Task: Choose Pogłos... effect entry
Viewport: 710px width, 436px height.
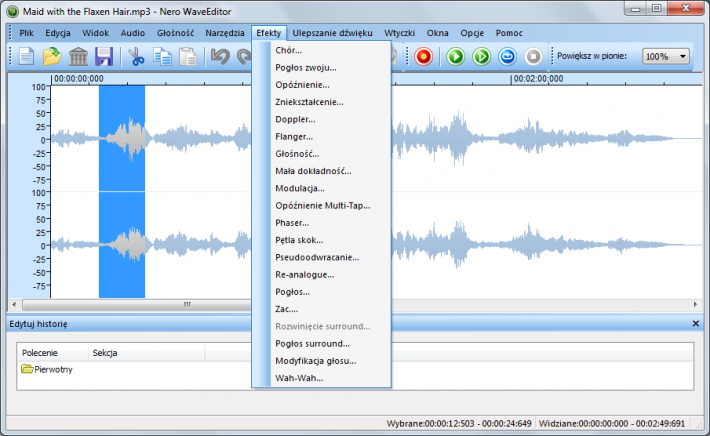Action: (x=321, y=292)
